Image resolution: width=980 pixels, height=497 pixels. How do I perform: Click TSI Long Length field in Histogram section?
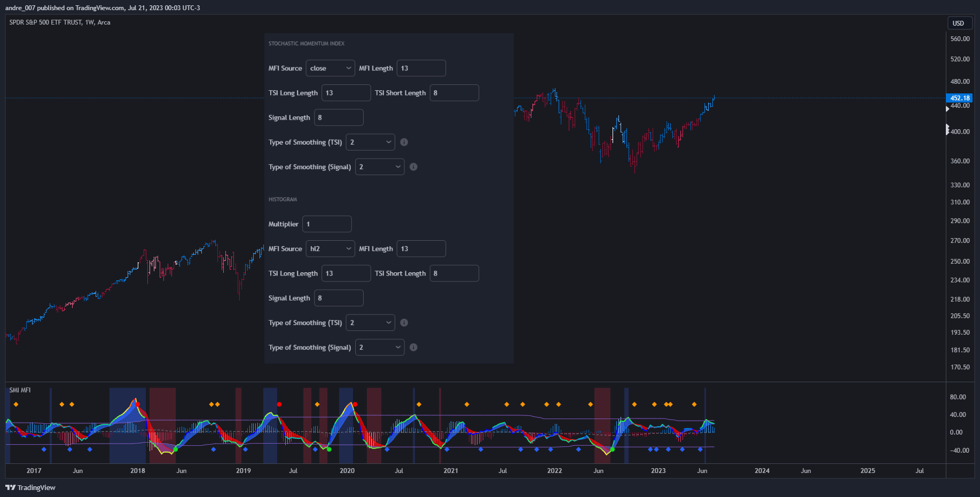tap(346, 273)
